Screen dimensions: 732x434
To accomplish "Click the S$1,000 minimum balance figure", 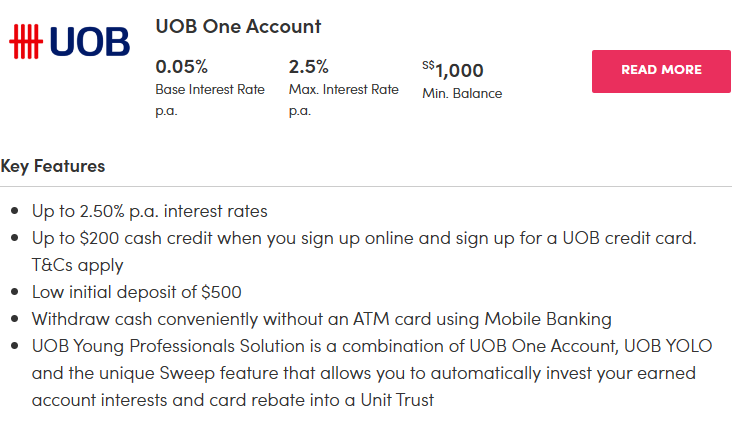I will click(x=453, y=70).
